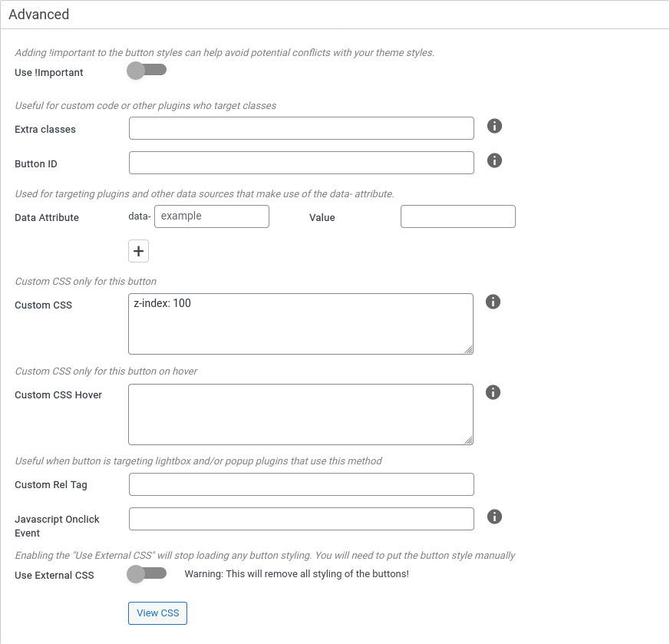Focus the Extra classes text field
This screenshot has width=670, height=644.
point(301,128)
